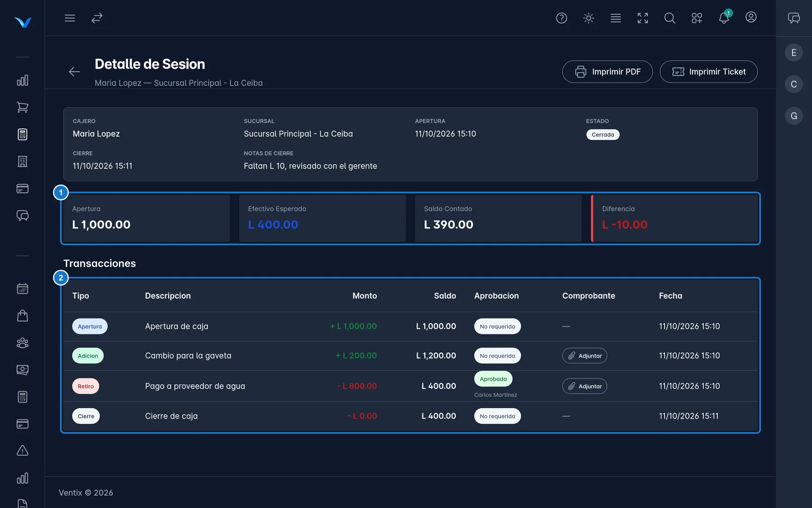The image size is (812, 508).
Task: Go back using the left arrow
Action: [74, 71]
